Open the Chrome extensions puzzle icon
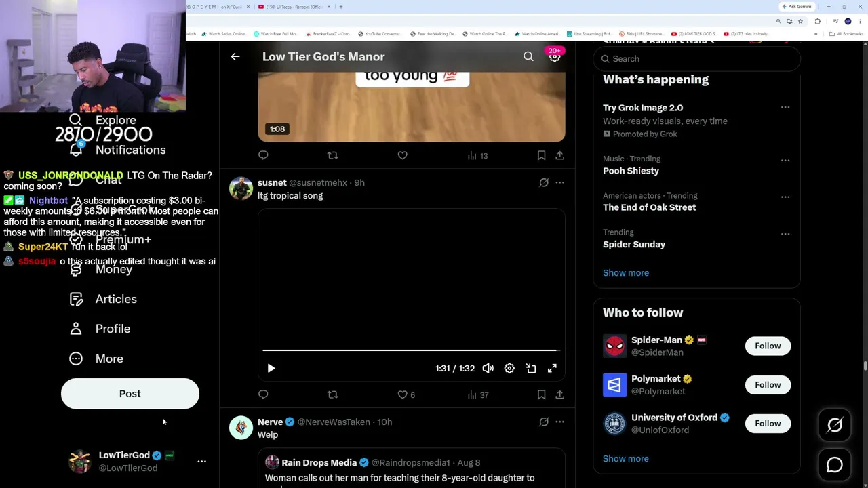Image resolution: width=868 pixels, height=488 pixels. click(x=817, y=21)
